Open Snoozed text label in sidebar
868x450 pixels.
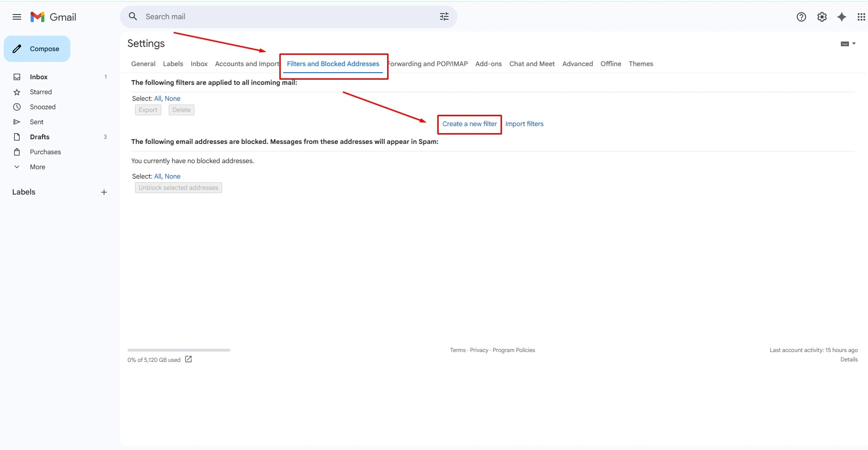coord(43,107)
